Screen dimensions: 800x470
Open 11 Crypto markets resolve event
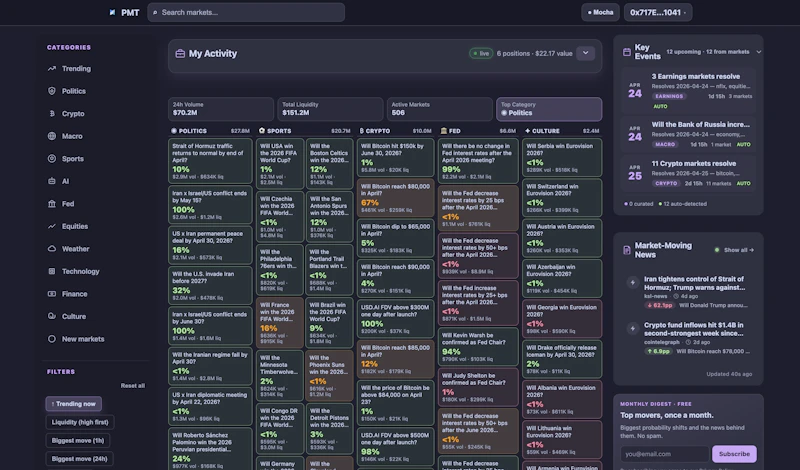coord(688,173)
